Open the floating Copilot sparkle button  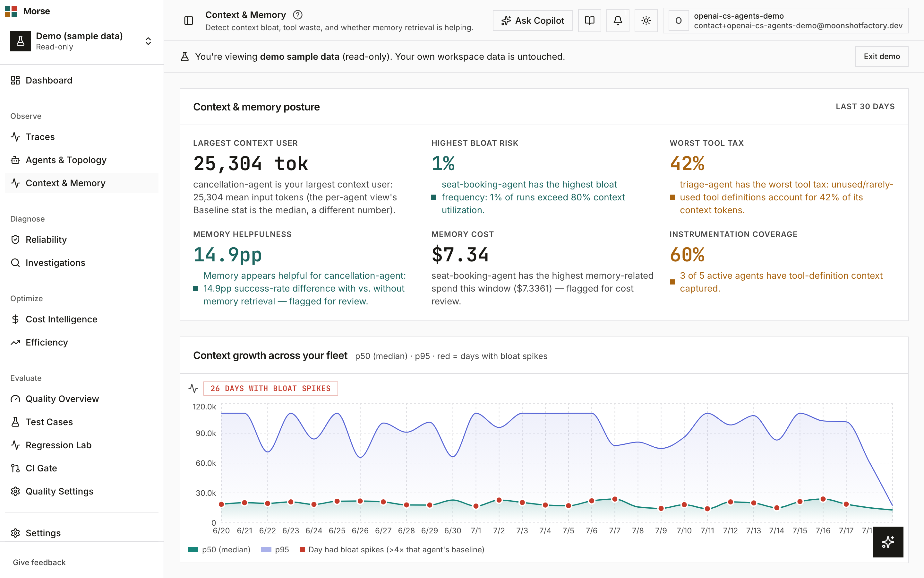click(888, 542)
